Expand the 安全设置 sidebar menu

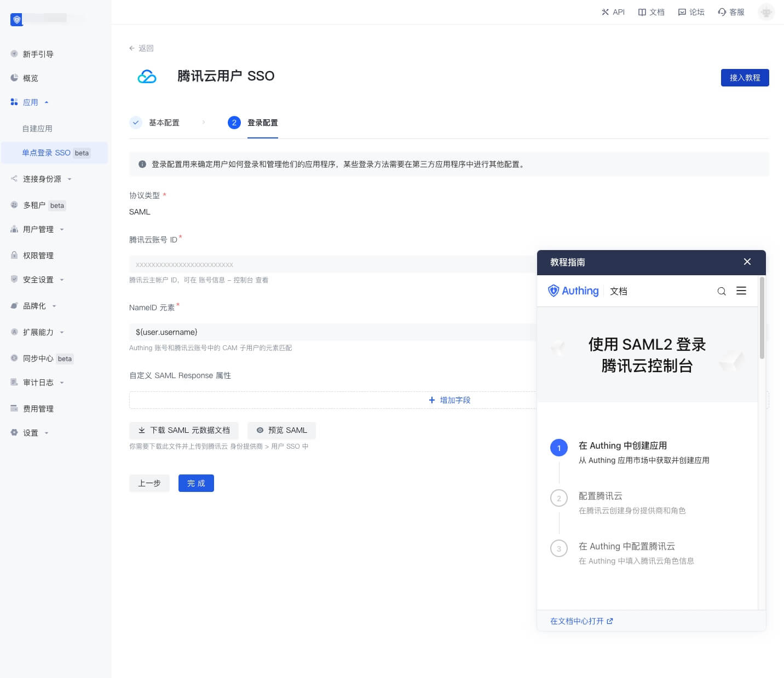coord(38,280)
